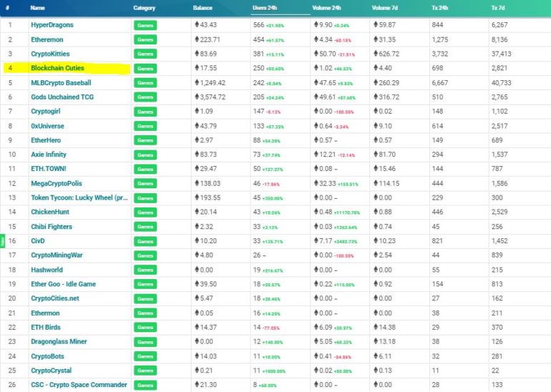Open CSC - Crypto Space Commander link
551x392 pixels.
coord(79,385)
